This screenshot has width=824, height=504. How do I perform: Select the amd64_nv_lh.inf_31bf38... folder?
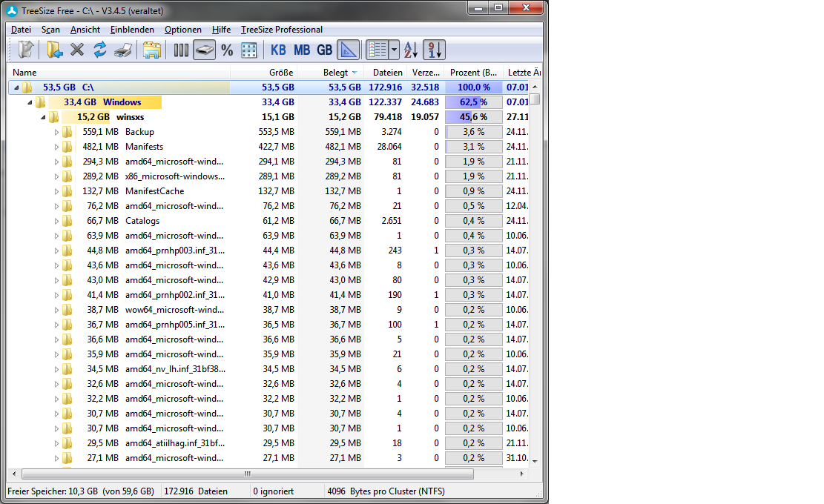(x=175, y=369)
